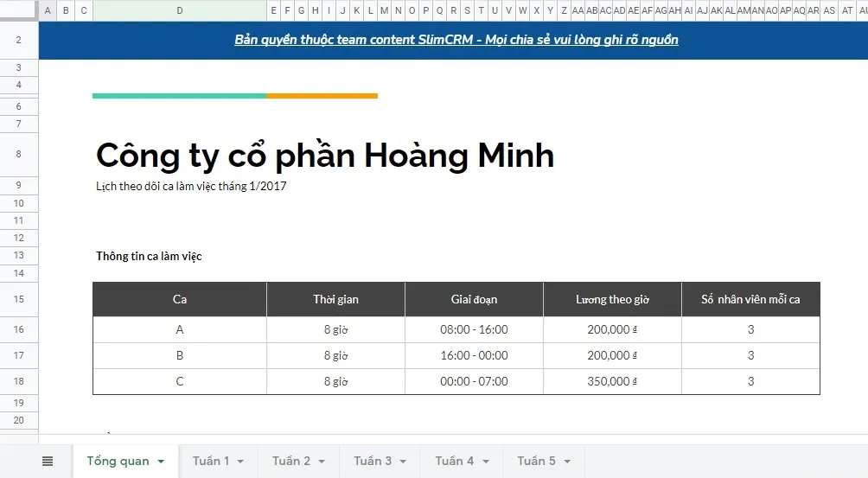The width and height of the screenshot is (868, 478).
Task: Select the 16:00 - 00:00 cell
Action: pos(475,355)
